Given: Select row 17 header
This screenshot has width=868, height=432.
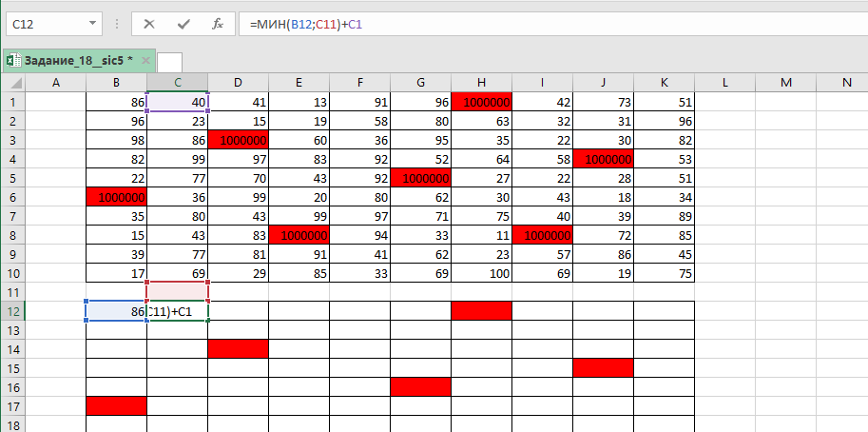Looking at the screenshot, I should [x=13, y=406].
